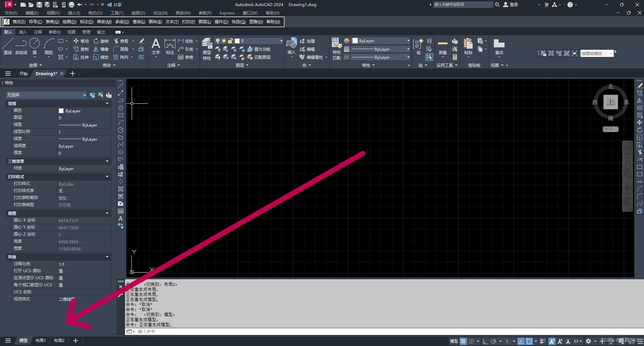644x346 pixels.
Task: Open the ByLayer color dropdown in 特性 panel
Action: pyautogui.click(x=381, y=41)
